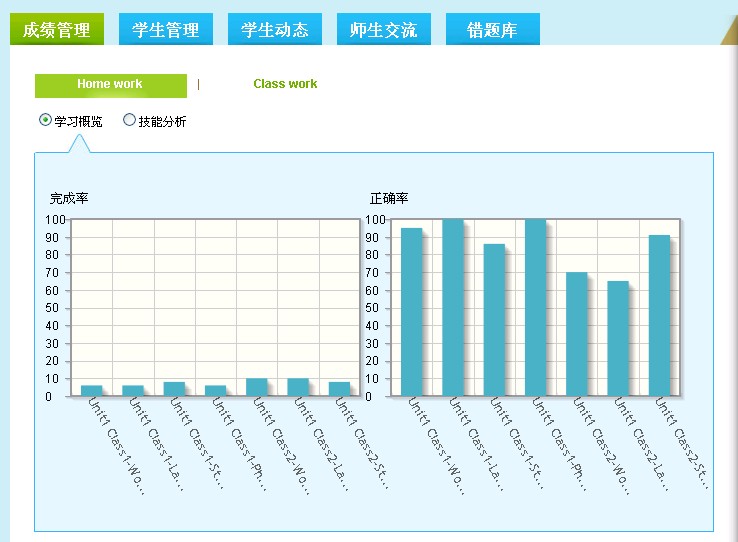Click 正确率 bar for Unit1 Class1-St
This screenshot has width=738, height=542.
(x=494, y=320)
